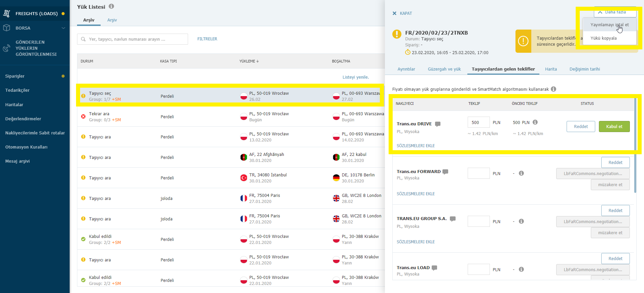Image resolution: width=644 pixels, height=293 pixels.
Task: Collapse the Daha fazla dropdown
Action: [x=615, y=12]
